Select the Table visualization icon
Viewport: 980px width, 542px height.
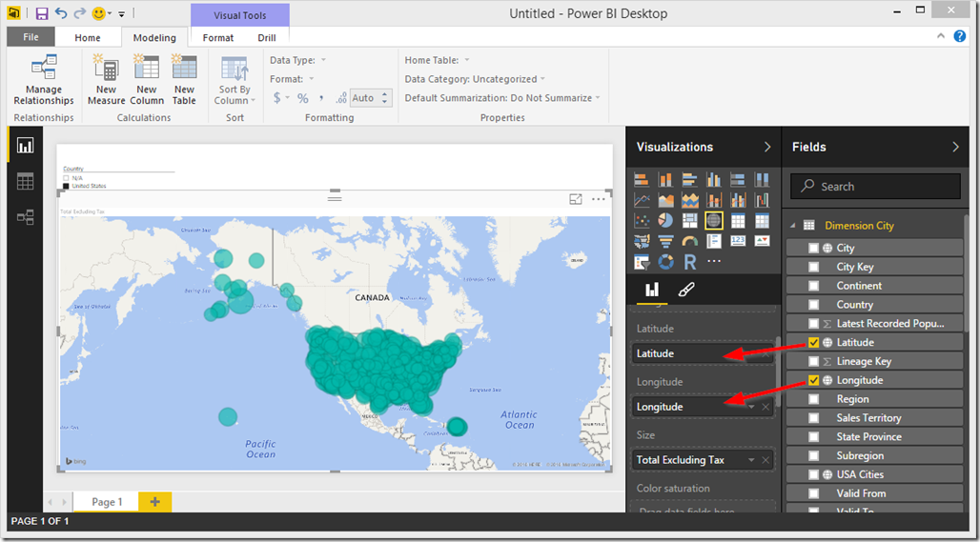click(738, 220)
